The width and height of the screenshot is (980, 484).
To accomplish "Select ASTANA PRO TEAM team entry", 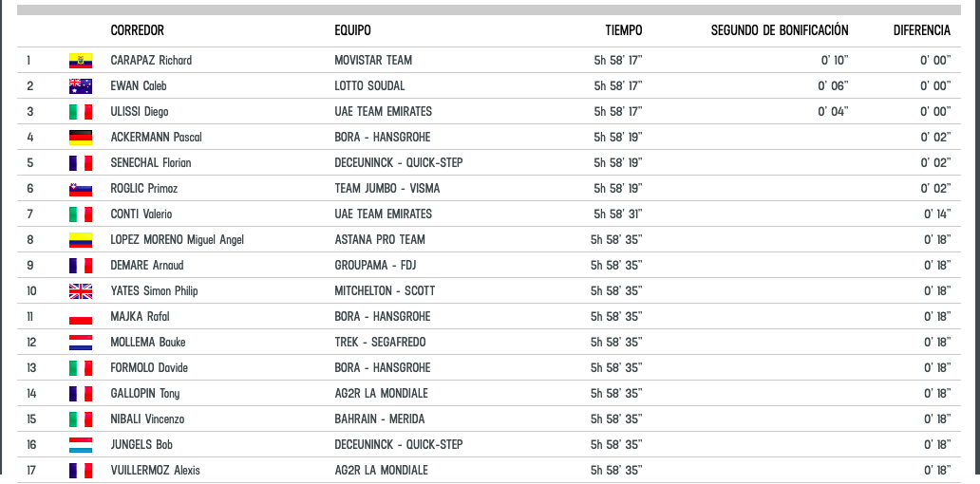I will click(x=380, y=240).
